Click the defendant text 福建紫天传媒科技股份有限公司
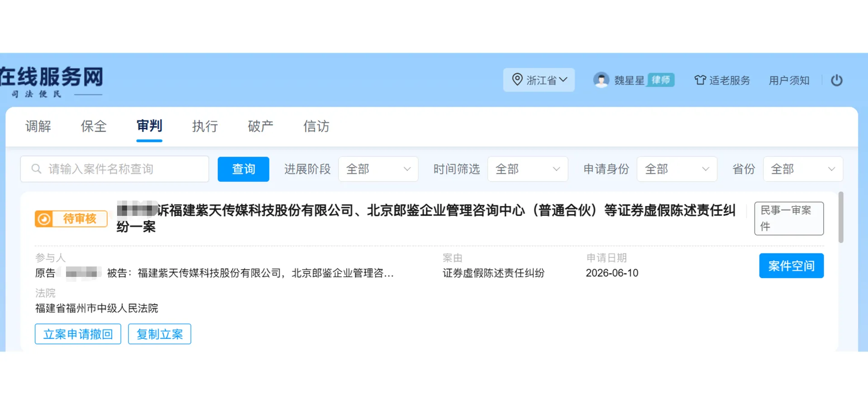The width and height of the screenshot is (868, 402). [209, 273]
